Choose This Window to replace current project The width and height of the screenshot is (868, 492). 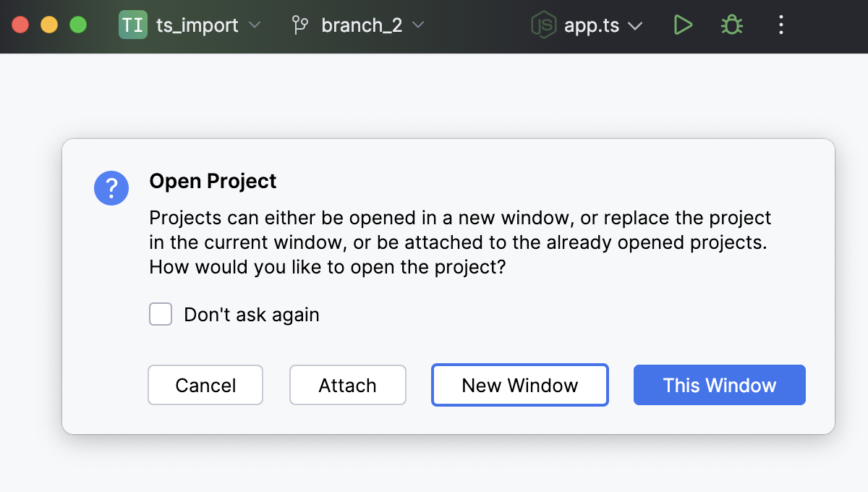tap(719, 385)
